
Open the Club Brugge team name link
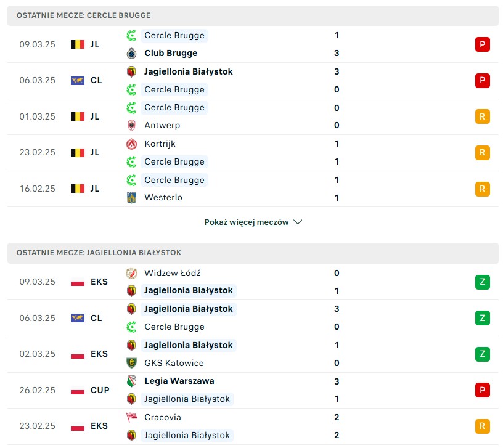[x=171, y=54]
